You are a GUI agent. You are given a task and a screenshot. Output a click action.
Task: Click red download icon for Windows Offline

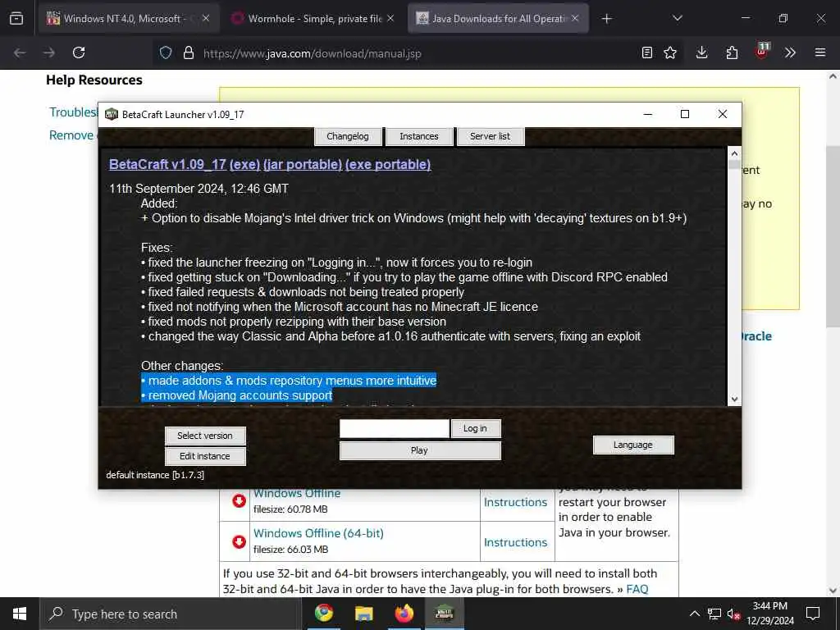click(239, 501)
